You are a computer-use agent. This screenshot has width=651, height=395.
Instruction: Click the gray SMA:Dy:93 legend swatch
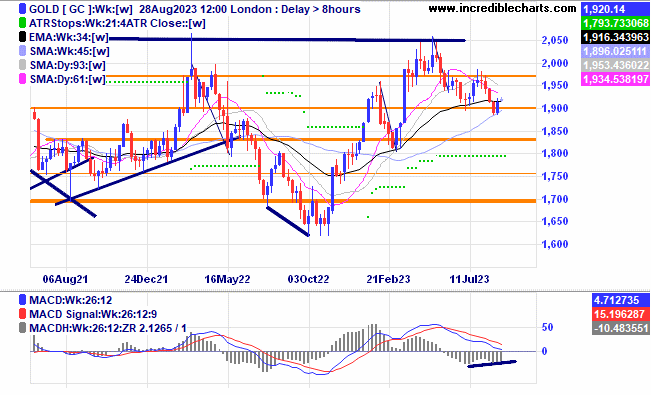click(22, 65)
